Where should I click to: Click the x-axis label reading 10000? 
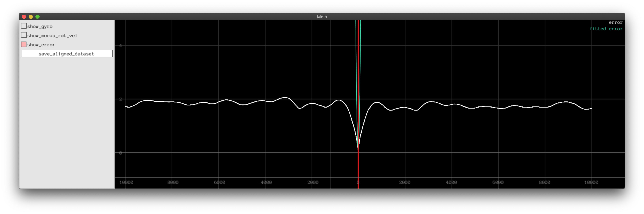coord(591,182)
